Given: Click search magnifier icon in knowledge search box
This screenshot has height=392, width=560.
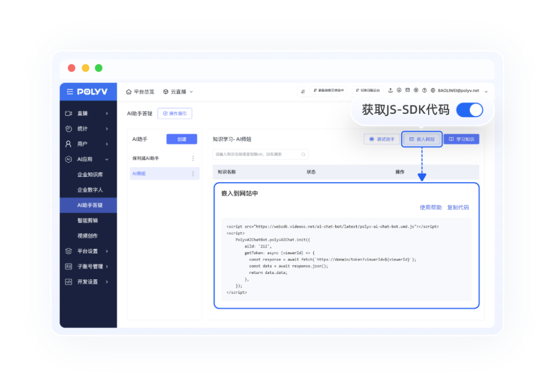Looking at the screenshot, I should pos(304,155).
